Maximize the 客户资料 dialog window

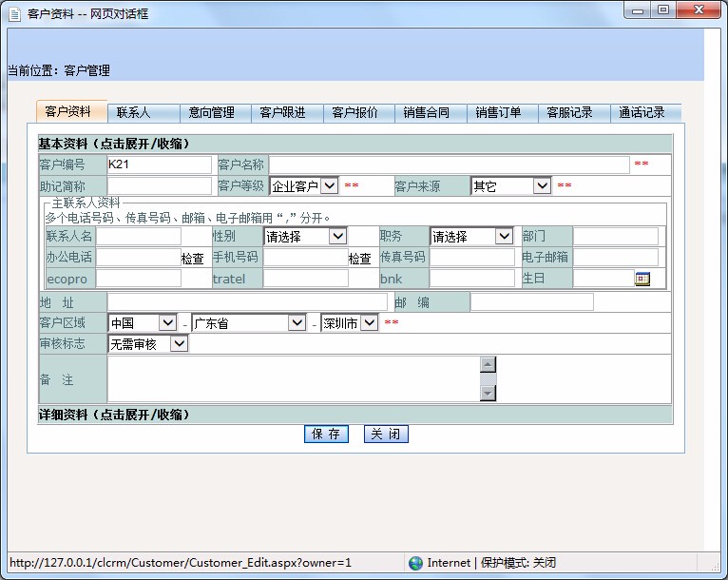click(x=663, y=10)
